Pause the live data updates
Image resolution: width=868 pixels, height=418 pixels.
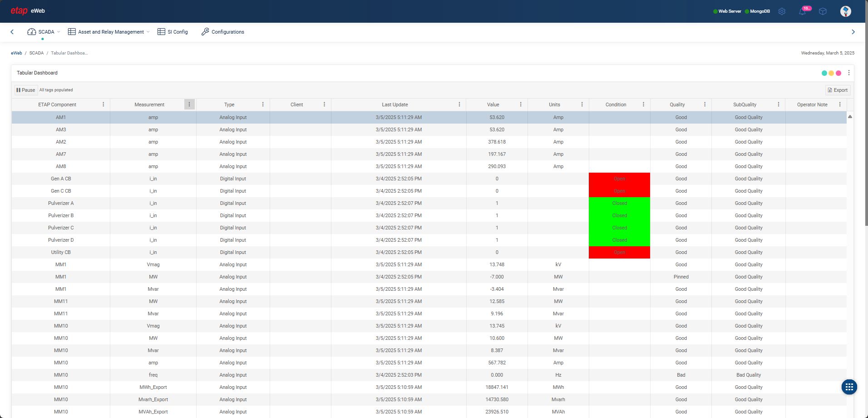pyautogui.click(x=25, y=90)
